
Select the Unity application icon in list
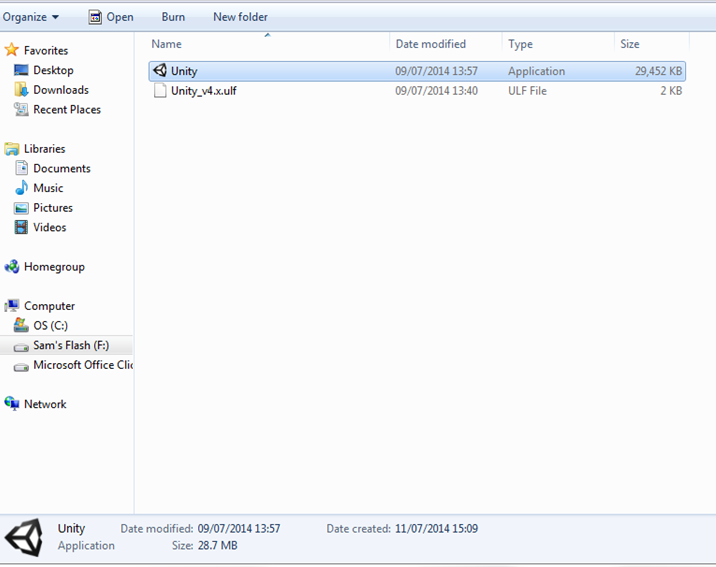pyautogui.click(x=160, y=70)
